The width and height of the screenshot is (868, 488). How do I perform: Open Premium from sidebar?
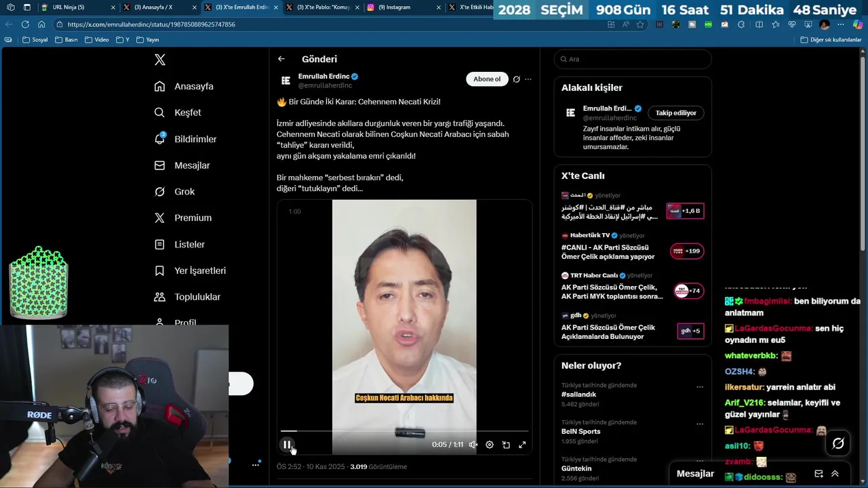click(183, 218)
